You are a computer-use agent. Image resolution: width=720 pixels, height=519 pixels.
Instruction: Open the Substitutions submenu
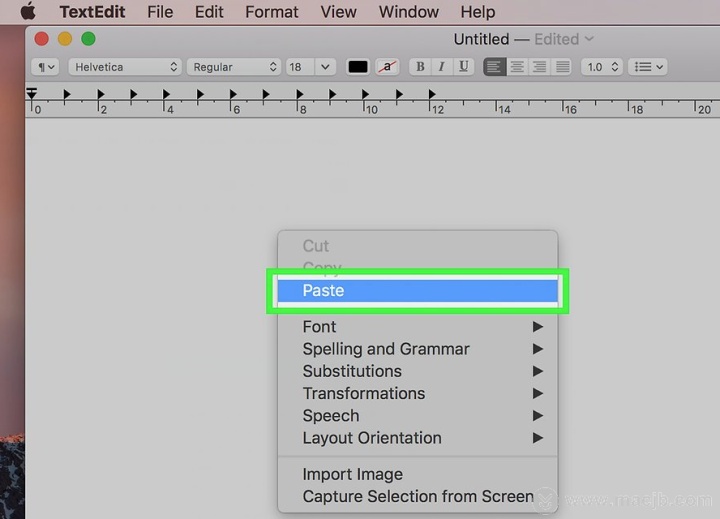pos(418,371)
